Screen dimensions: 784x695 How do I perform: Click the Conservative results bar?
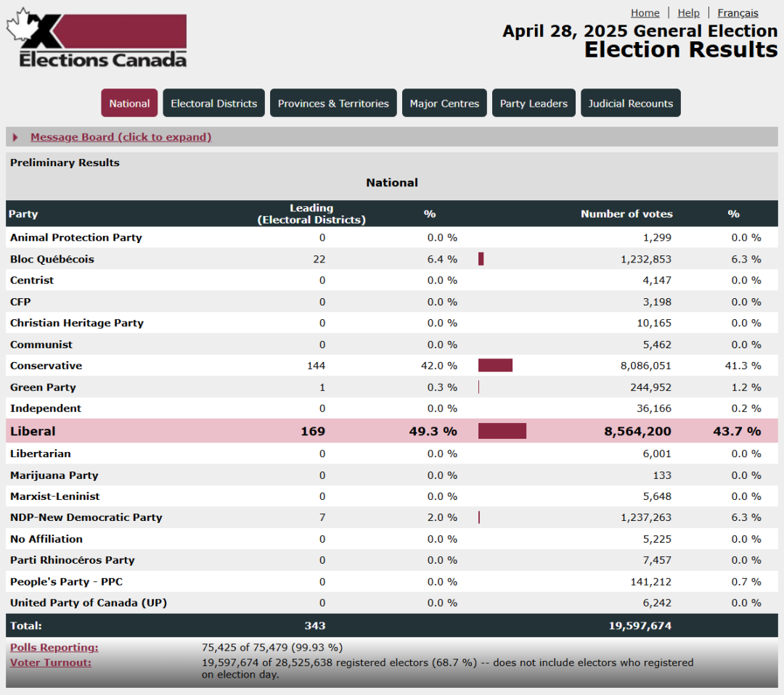pos(495,365)
